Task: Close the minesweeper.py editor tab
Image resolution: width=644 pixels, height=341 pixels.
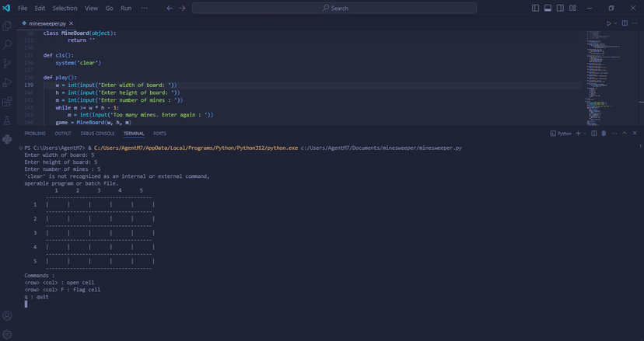Action: click(x=71, y=23)
